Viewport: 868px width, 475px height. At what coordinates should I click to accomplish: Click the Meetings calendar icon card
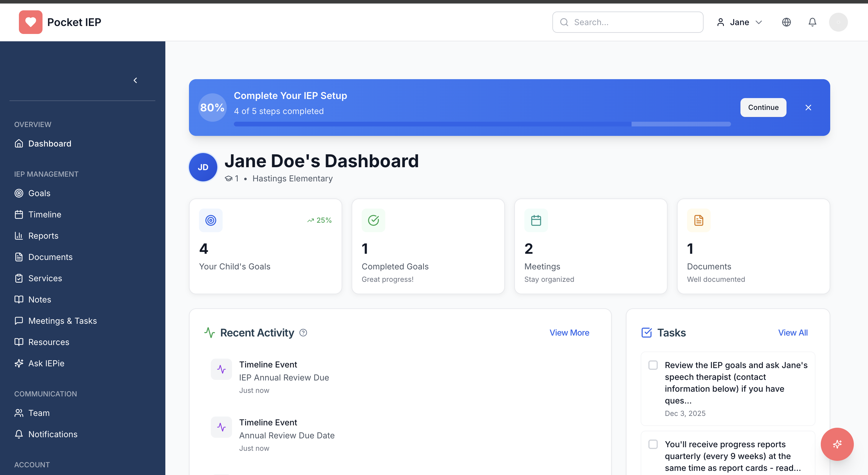536,220
